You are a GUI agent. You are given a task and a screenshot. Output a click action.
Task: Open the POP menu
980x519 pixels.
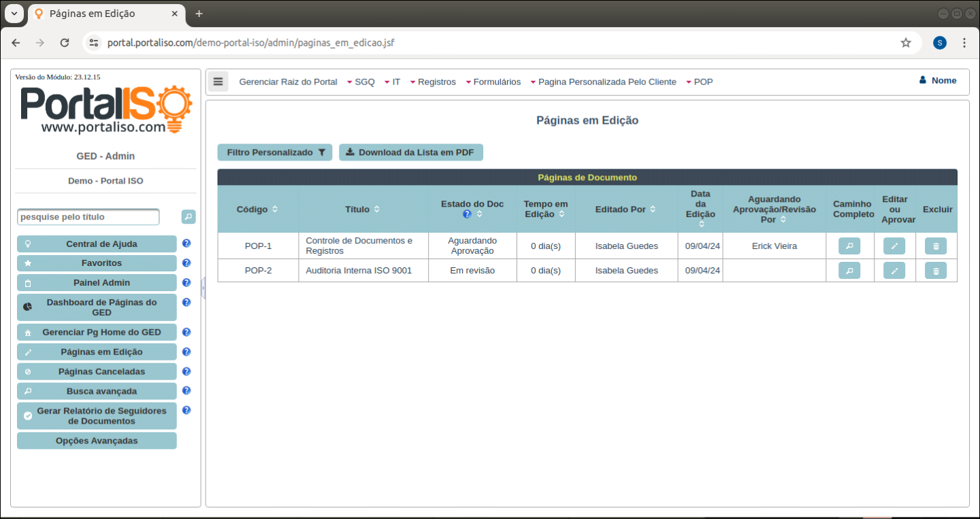click(700, 82)
